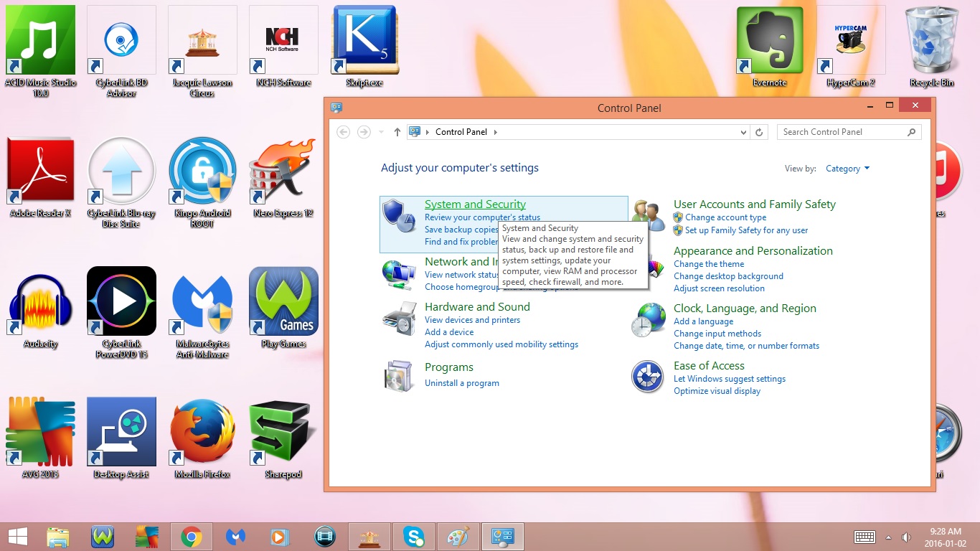The width and height of the screenshot is (980, 551).
Task: Open the touch keyboard from system tray
Action: 864,537
